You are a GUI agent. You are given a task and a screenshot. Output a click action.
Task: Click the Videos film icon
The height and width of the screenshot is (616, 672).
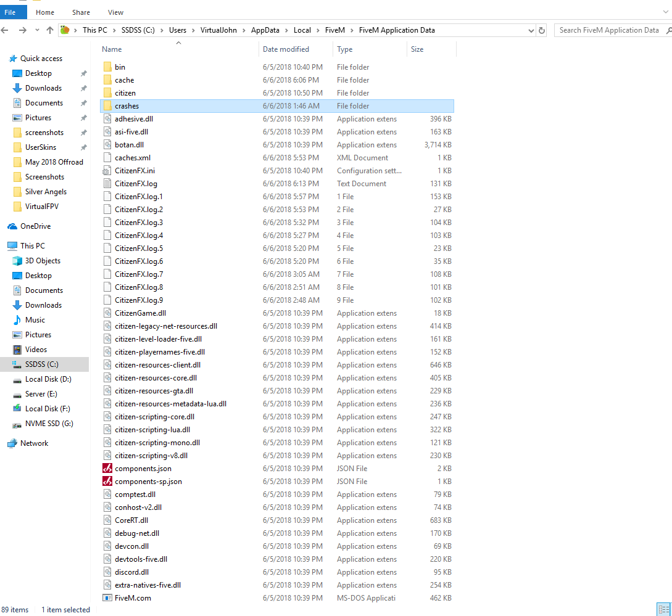(17, 350)
